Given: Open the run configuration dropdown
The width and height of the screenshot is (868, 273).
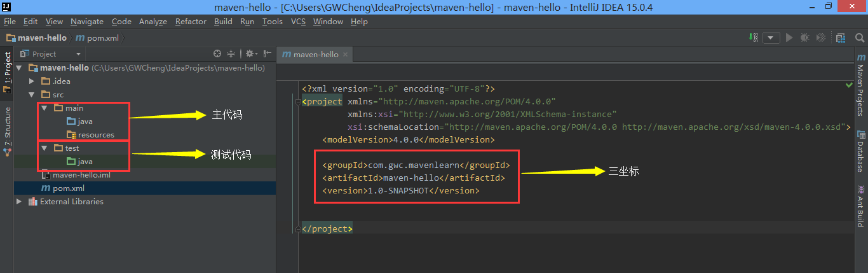Looking at the screenshot, I should (771, 38).
